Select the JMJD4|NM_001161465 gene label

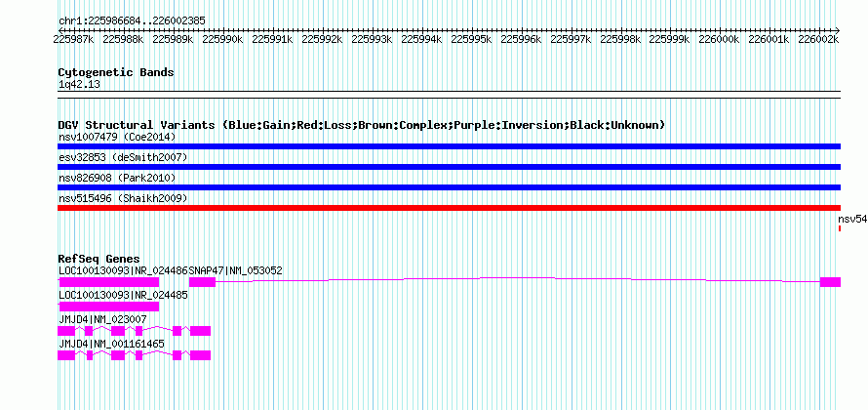click(x=111, y=344)
